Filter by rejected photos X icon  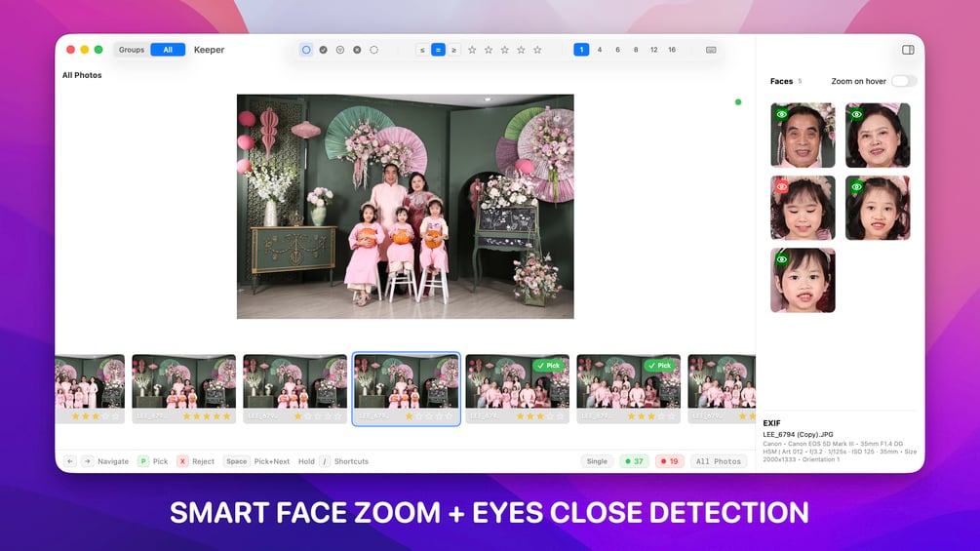tap(357, 50)
